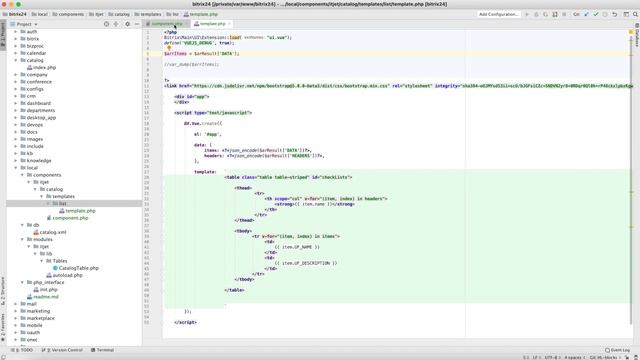The width and height of the screenshot is (640, 360).
Task: Commit changes using the green checkmark
Action: [596, 14]
